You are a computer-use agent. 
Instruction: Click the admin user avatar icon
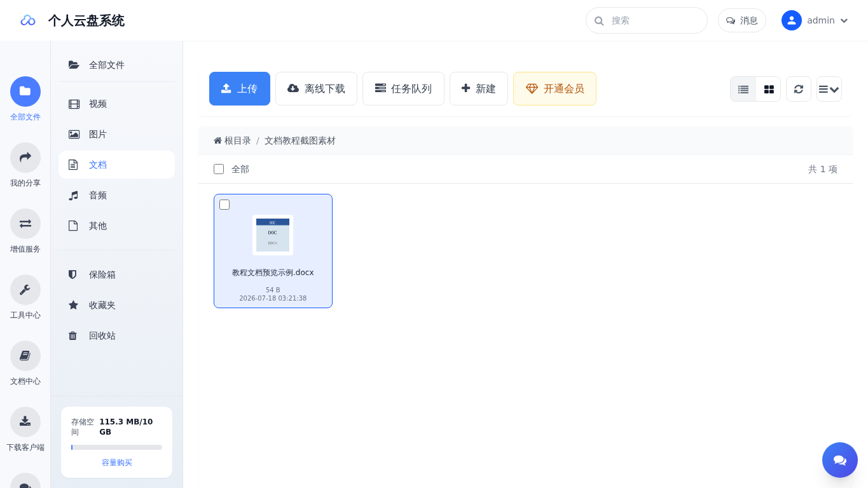coord(792,20)
